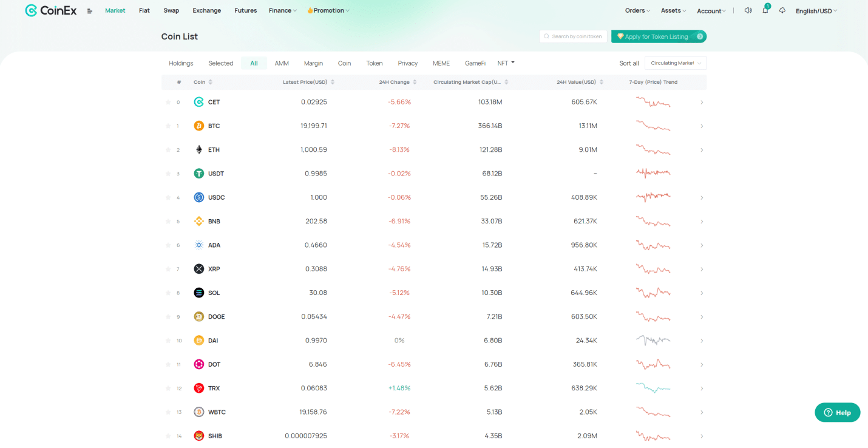
Task: Expand the English/USD language selector
Action: (816, 11)
